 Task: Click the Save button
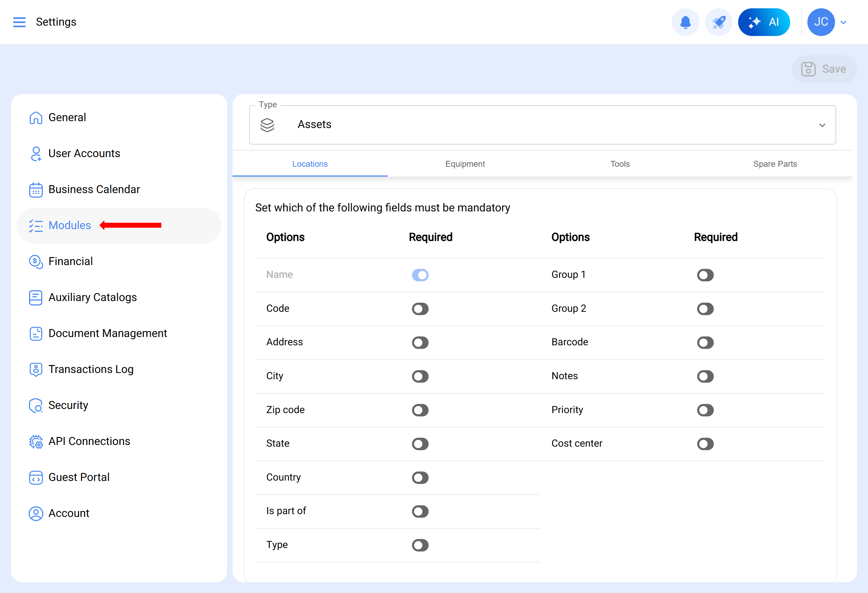coord(824,69)
